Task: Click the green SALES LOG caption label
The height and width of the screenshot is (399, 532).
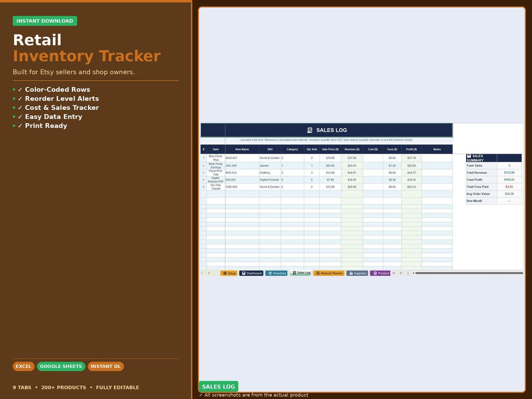Action: click(x=219, y=387)
